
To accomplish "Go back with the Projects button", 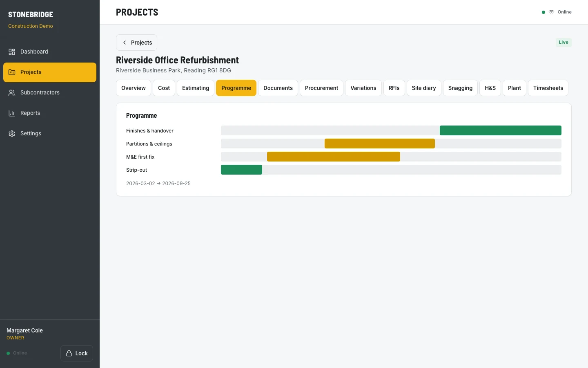I will [136, 43].
